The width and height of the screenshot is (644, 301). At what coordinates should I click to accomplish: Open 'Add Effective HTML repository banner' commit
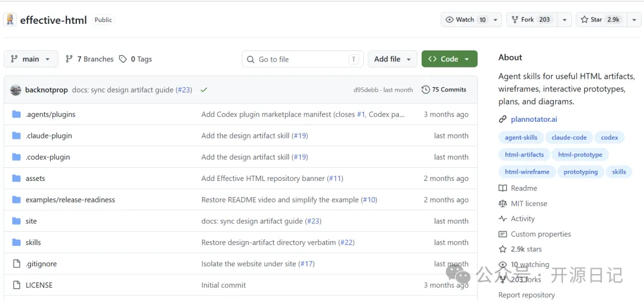(x=264, y=179)
